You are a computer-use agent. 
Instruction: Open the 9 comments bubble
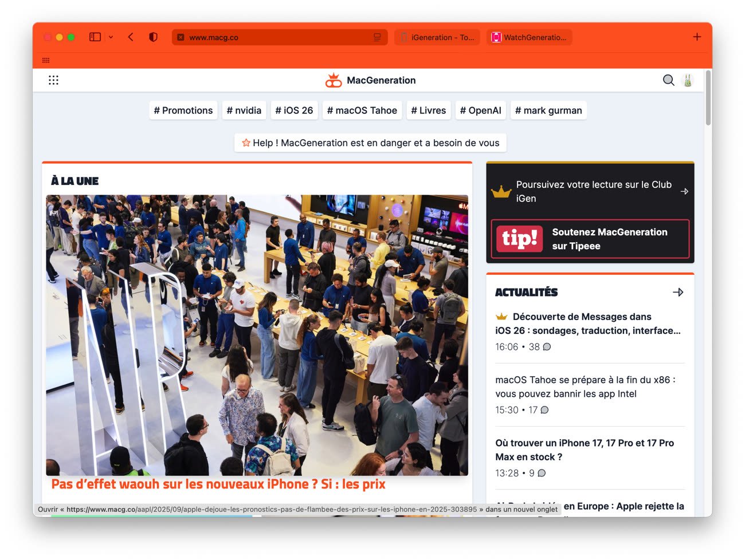[542, 473]
